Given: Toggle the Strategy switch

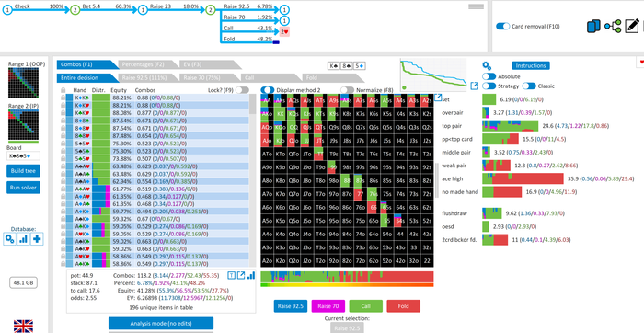Looking at the screenshot, I should tap(489, 86).
